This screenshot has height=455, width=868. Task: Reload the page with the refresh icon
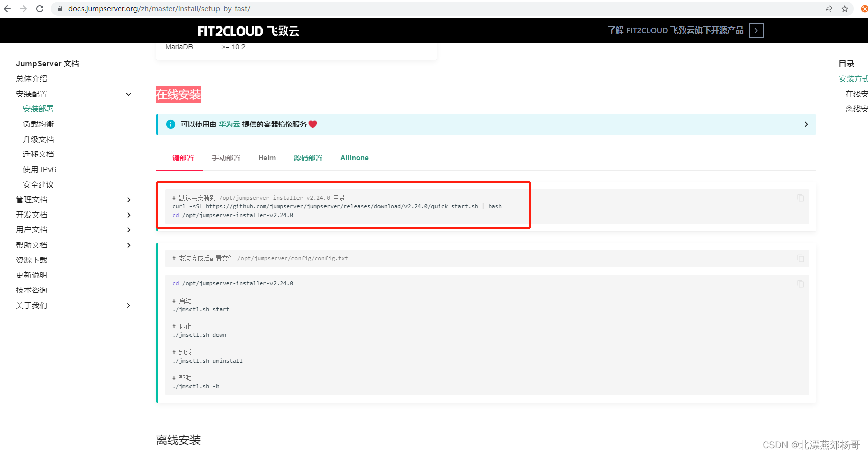click(x=40, y=9)
